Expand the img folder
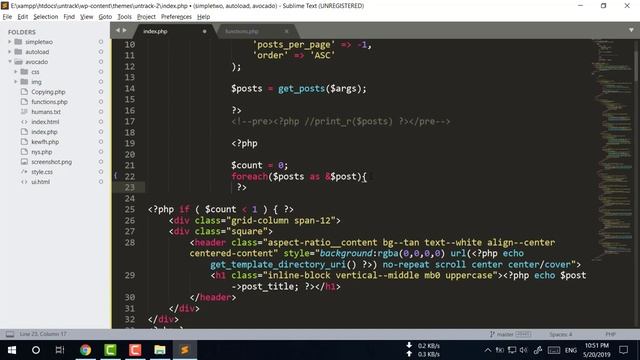The width and height of the screenshot is (640, 360). (x=16, y=82)
